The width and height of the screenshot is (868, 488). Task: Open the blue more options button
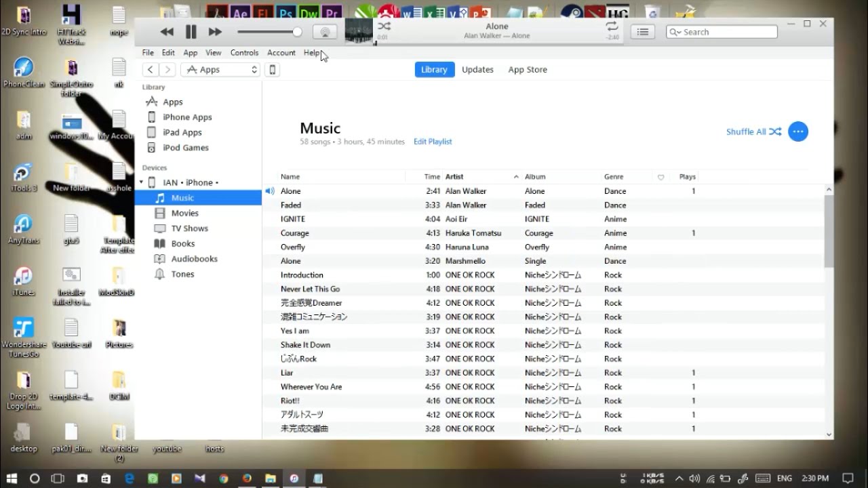pyautogui.click(x=798, y=131)
